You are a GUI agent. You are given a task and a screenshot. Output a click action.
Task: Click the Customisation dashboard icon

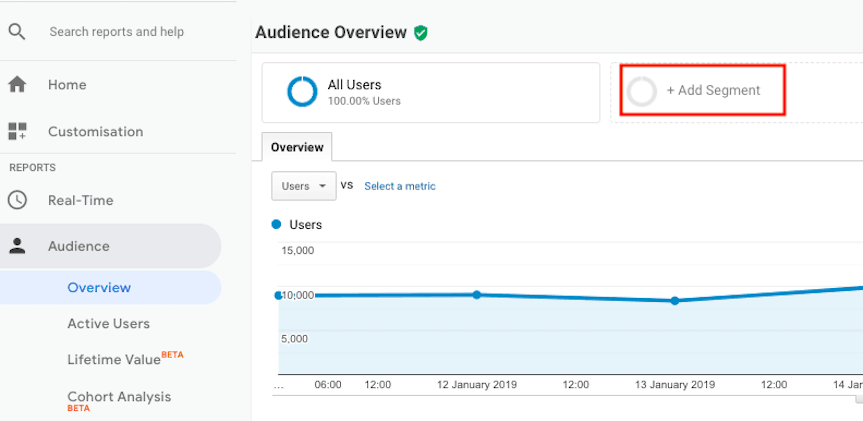17,131
